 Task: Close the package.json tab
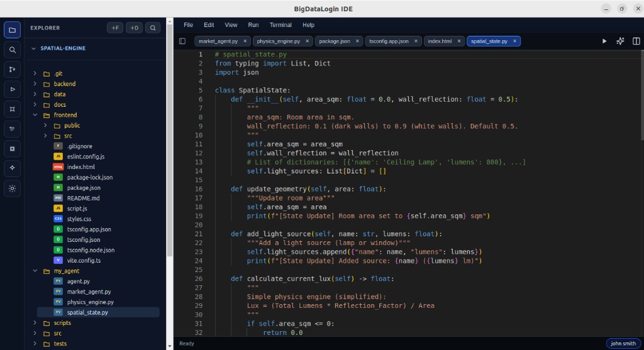coord(357,41)
